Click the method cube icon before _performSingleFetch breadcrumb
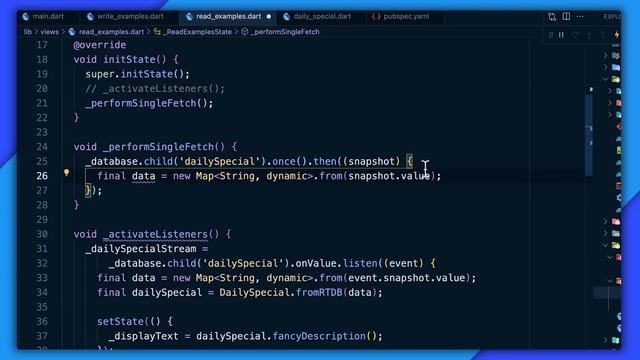 244,32
